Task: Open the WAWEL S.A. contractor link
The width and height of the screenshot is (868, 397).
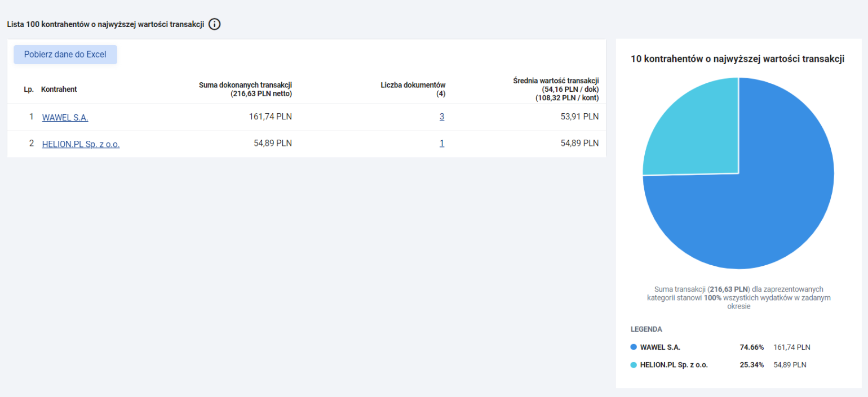Action: 65,117
